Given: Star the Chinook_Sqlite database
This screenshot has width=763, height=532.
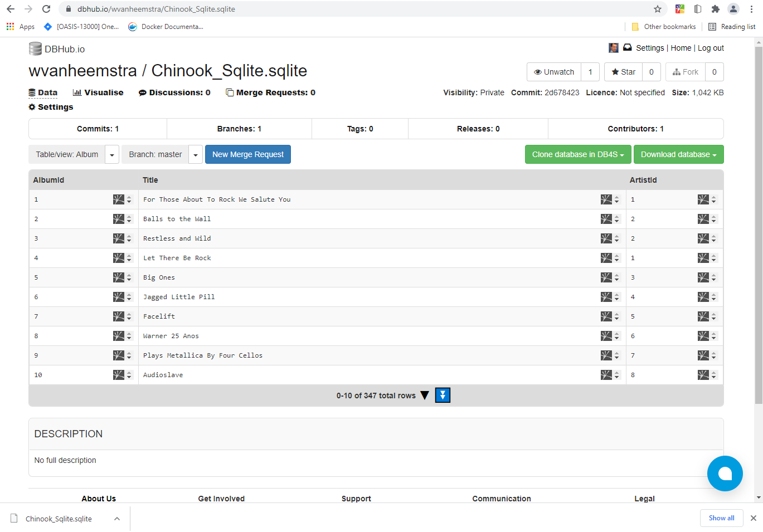Looking at the screenshot, I should [x=623, y=72].
